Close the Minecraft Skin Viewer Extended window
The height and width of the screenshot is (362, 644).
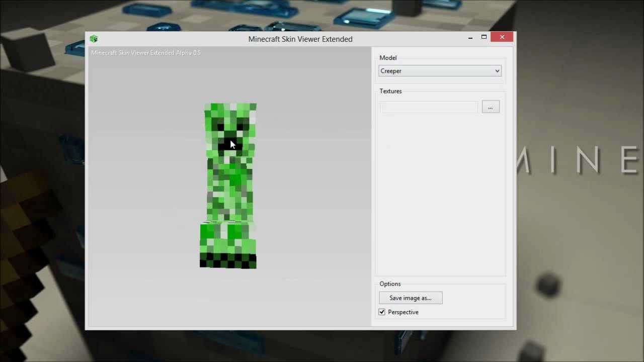(502, 37)
